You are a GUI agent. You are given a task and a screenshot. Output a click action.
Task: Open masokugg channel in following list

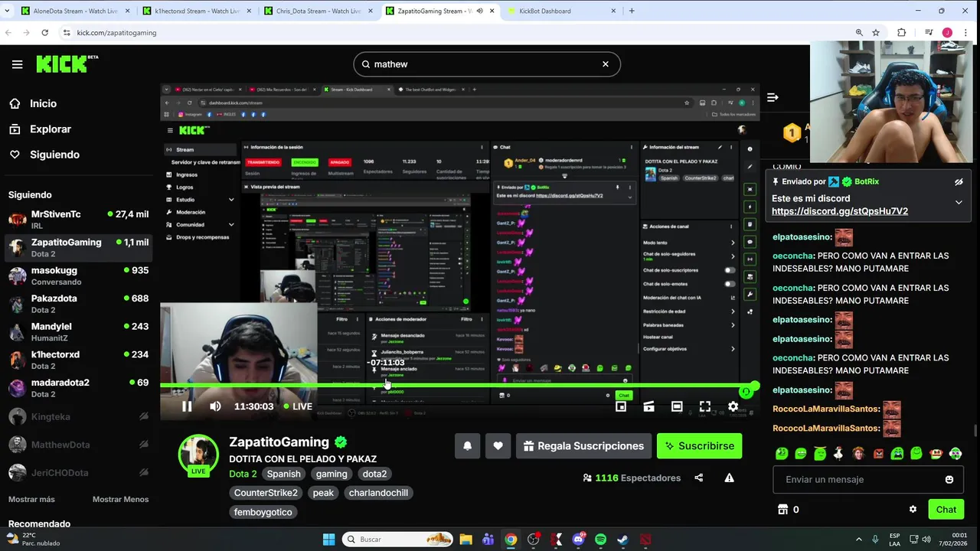(78, 275)
